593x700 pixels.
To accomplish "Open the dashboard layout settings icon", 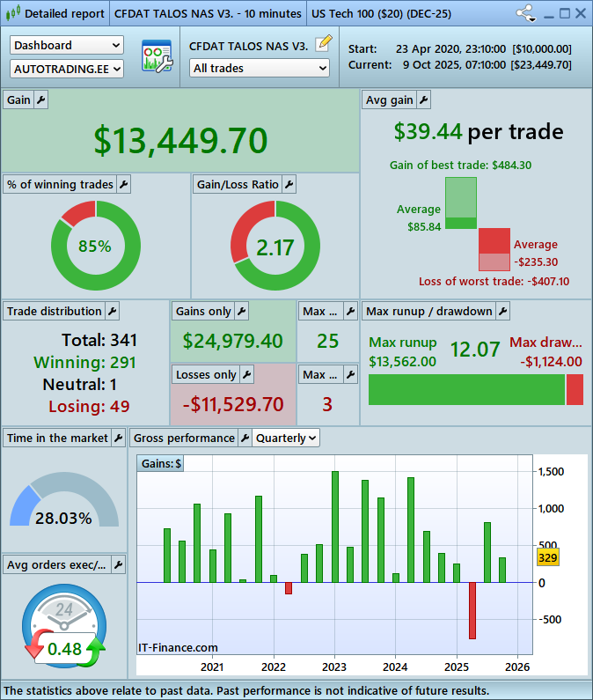I will (157, 56).
